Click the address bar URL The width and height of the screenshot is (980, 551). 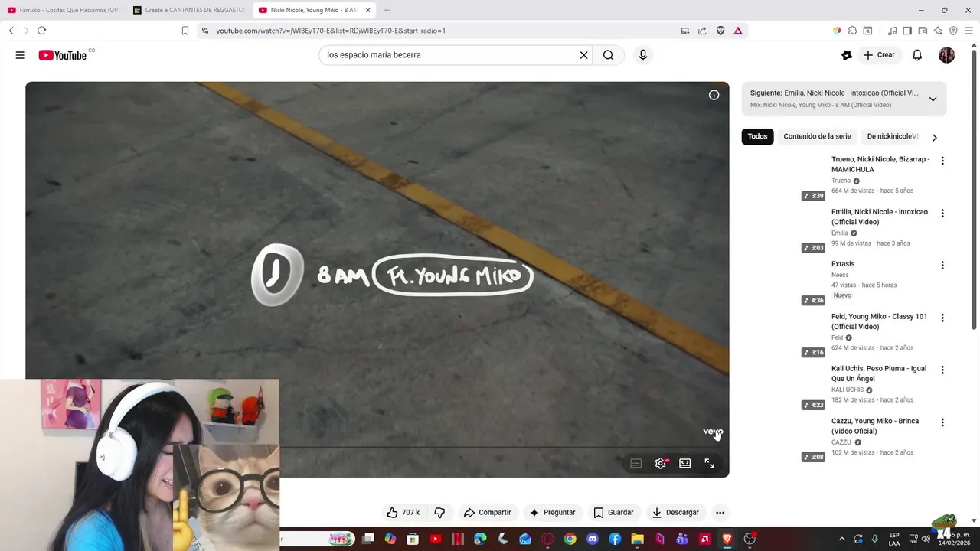[331, 31]
